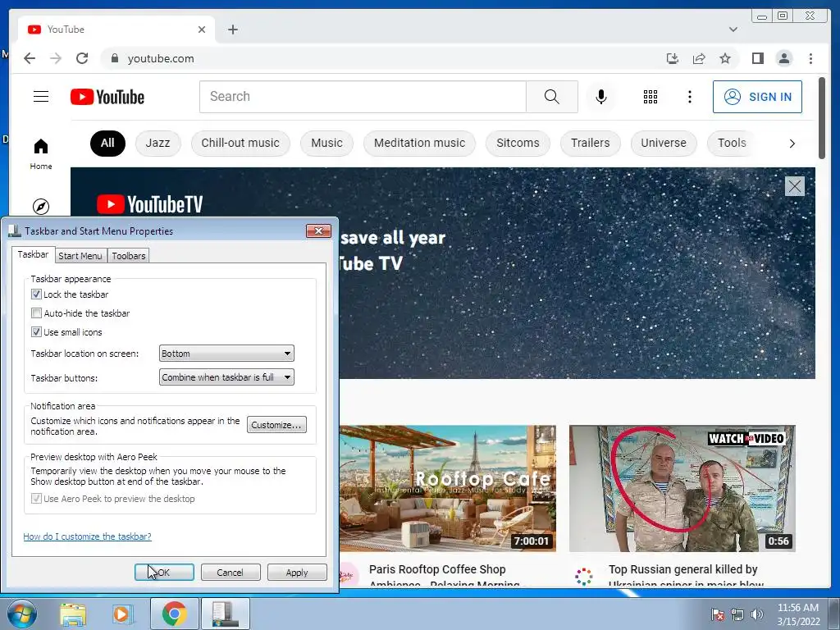Toggle Use small icons checkbox

[36, 332]
